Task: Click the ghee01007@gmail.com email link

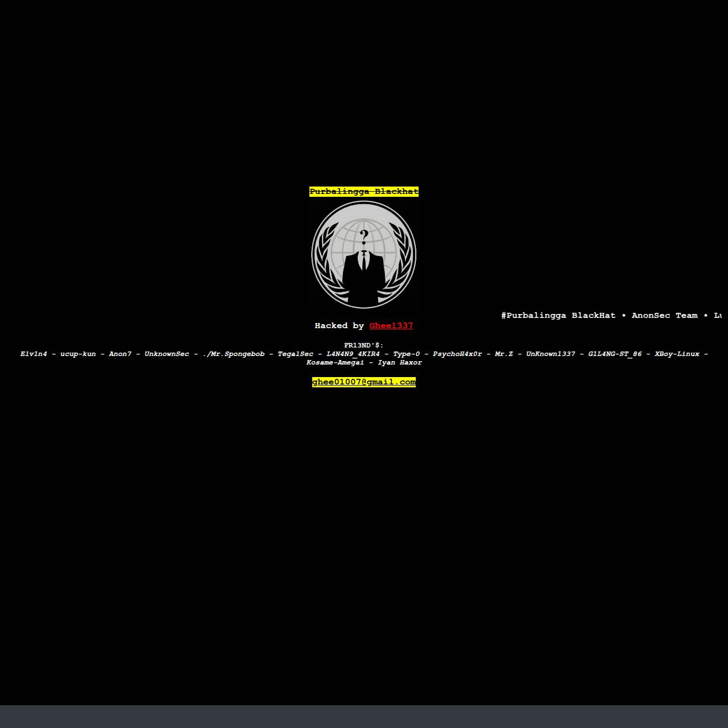Action: (364, 382)
